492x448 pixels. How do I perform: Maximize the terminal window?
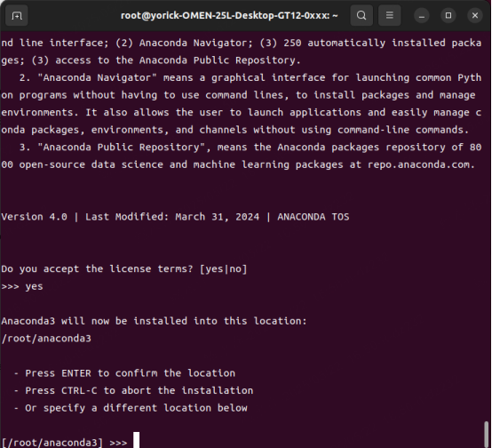(x=448, y=15)
